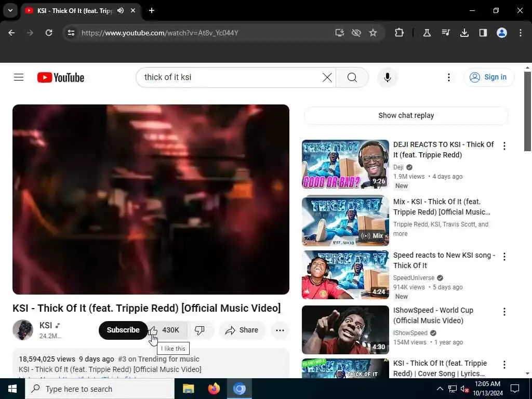Click the page vertical scrollbar thumb
This screenshot has height=399, width=532.
click(x=527, y=111)
